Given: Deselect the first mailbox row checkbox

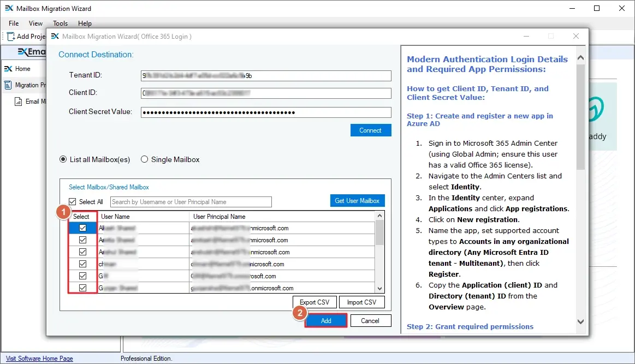Looking at the screenshot, I should coord(82,228).
